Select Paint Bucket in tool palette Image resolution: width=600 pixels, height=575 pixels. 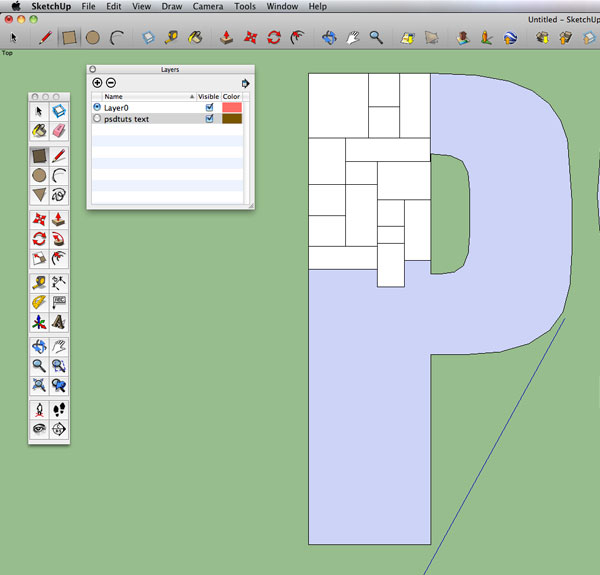click(x=39, y=131)
